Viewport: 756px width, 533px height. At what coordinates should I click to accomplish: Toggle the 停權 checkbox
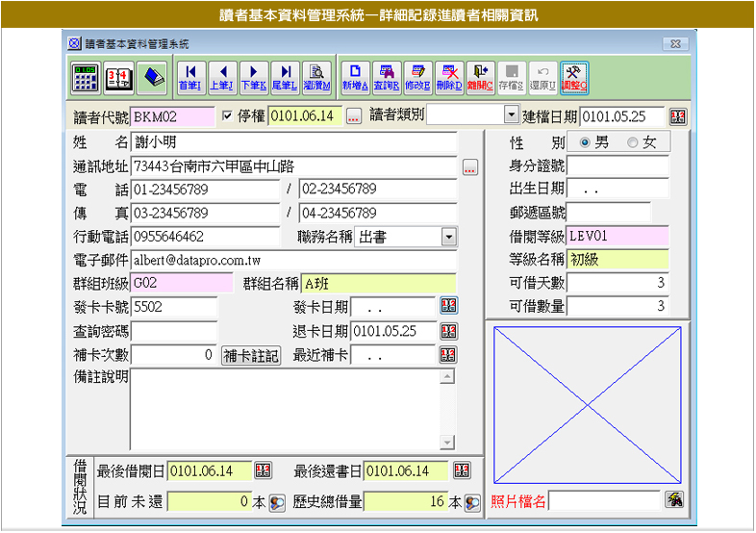pyautogui.click(x=228, y=116)
